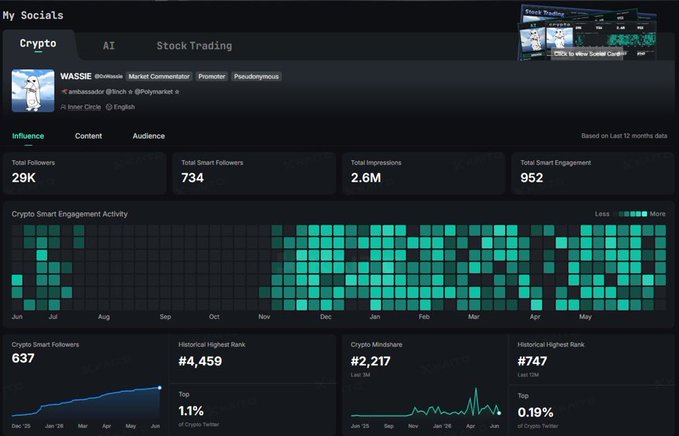Open the Inner Circle link
Viewport: 679px width, 436px height.
click(x=84, y=107)
